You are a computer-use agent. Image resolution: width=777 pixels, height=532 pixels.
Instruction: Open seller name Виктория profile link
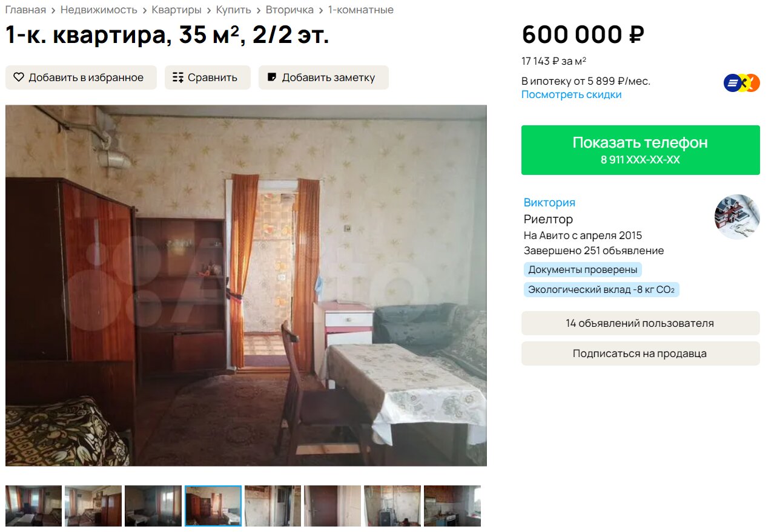click(x=549, y=203)
